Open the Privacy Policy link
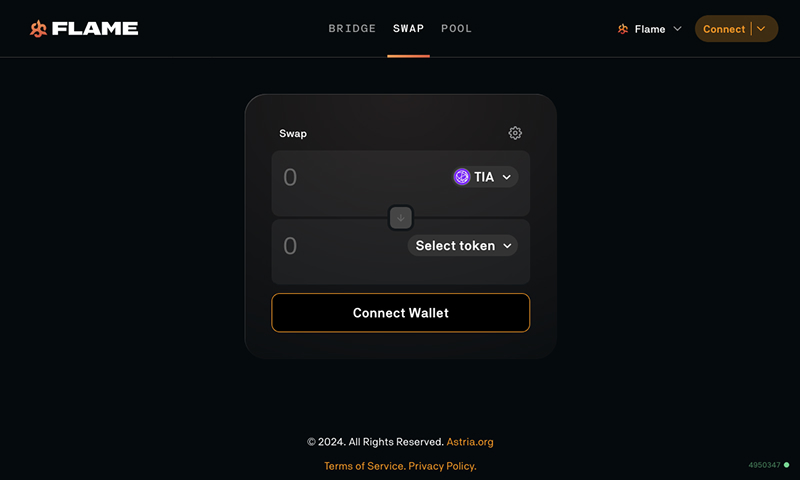Screen dimensions: 800x480 (442, 466)
